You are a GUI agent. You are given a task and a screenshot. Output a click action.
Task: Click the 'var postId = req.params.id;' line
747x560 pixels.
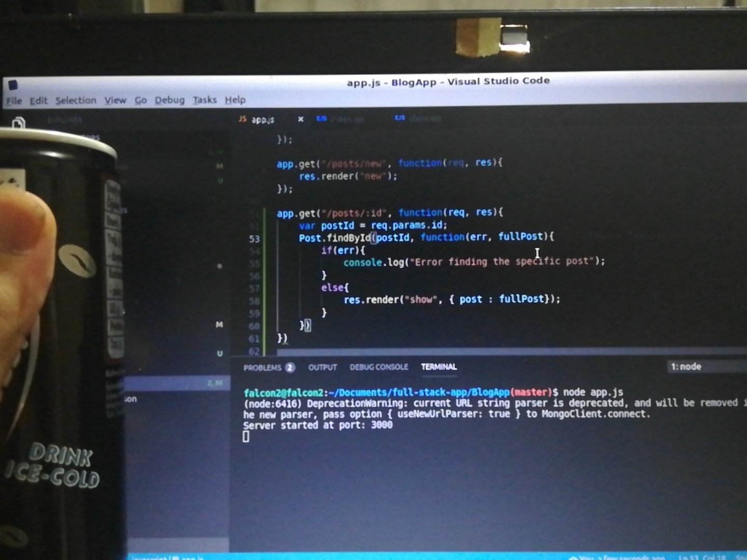coord(373,225)
